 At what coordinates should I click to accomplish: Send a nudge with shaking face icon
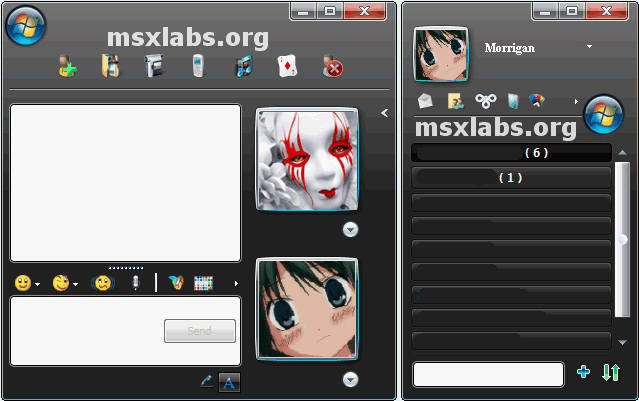[x=103, y=283]
